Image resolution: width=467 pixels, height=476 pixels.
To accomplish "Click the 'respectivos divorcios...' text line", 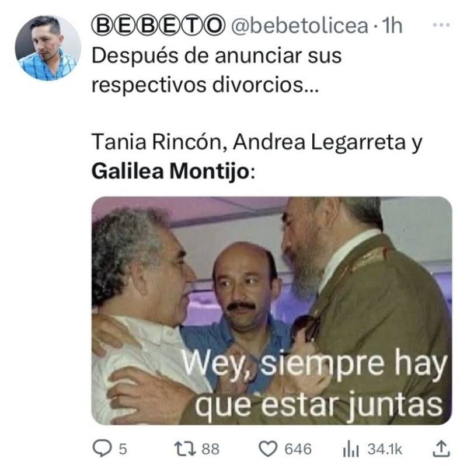I will point(205,85).
